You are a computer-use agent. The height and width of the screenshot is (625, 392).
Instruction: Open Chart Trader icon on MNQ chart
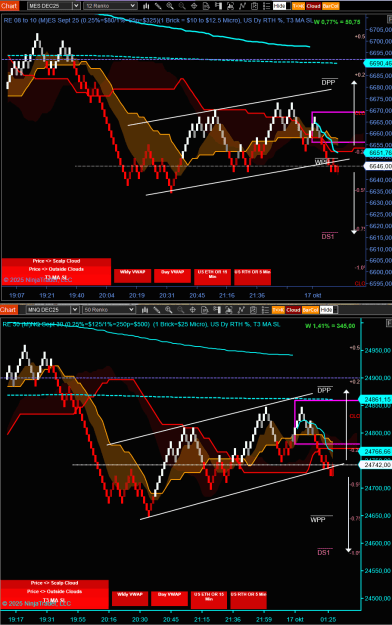pyautogui.click(x=217, y=310)
